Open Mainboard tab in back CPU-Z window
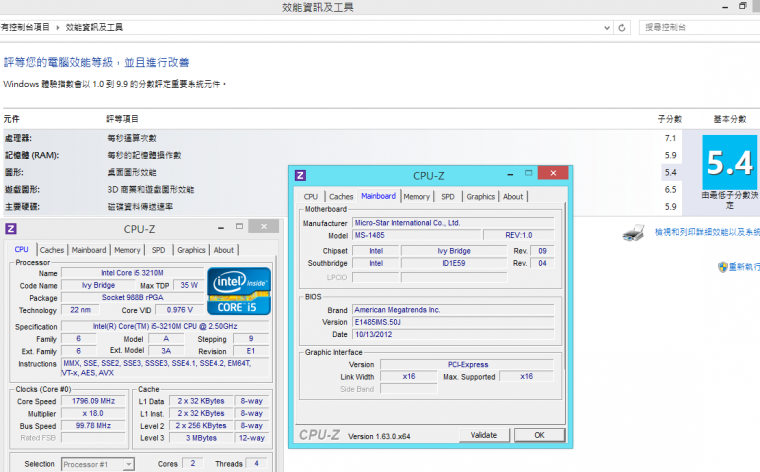The image size is (760, 472). click(x=89, y=250)
